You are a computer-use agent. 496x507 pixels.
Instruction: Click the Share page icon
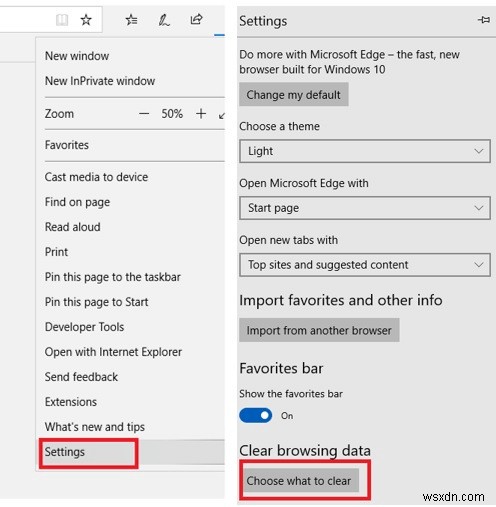click(x=196, y=19)
